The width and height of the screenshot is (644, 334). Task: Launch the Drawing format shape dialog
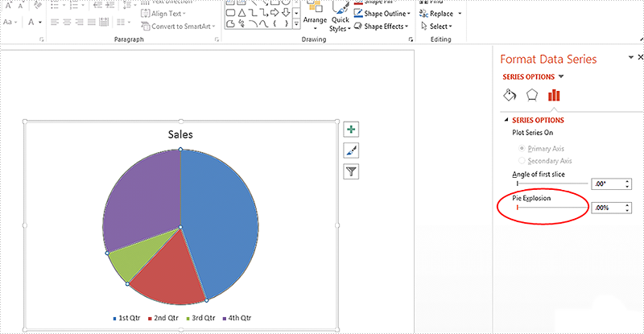point(411,40)
